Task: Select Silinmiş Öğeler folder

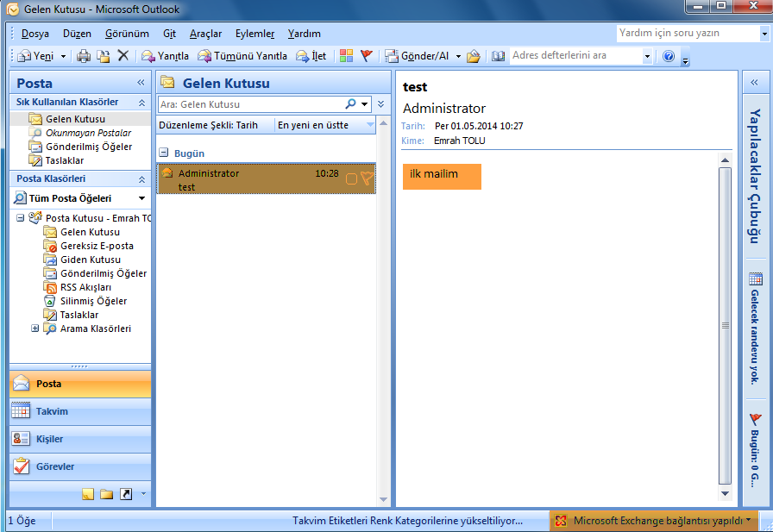Action: [93, 301]
